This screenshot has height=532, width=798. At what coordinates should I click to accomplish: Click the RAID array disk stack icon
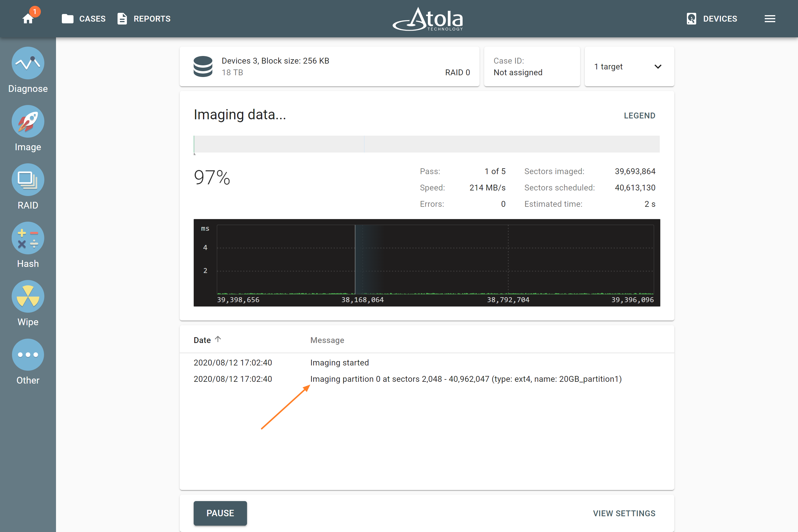(x=203, y=66)
